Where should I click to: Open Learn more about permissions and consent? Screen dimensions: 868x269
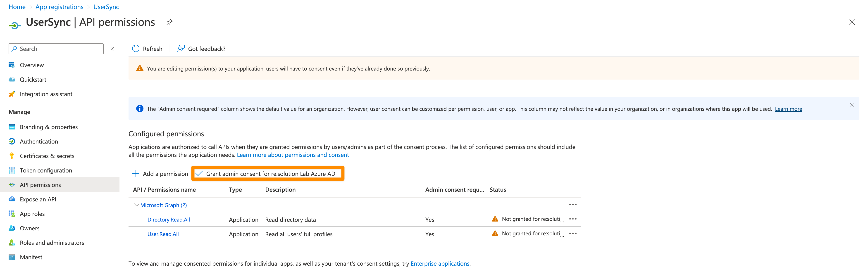click(x=293, y=155)
